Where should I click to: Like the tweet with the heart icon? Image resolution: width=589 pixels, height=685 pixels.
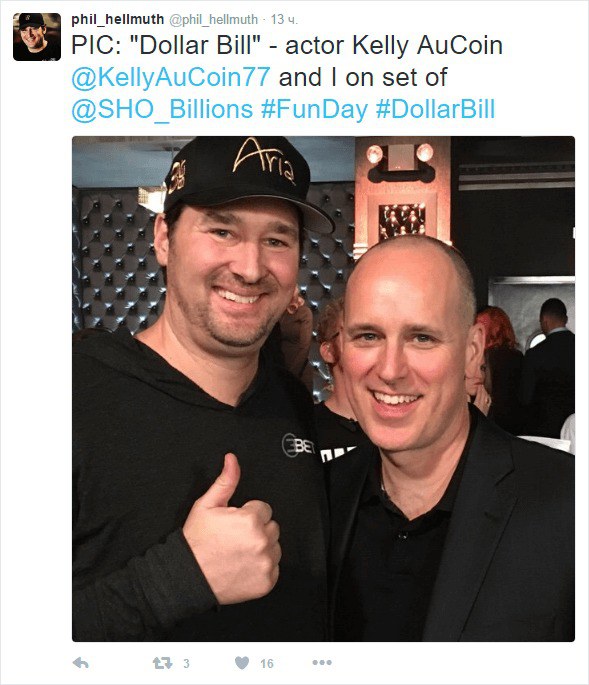tap(242, 663)
